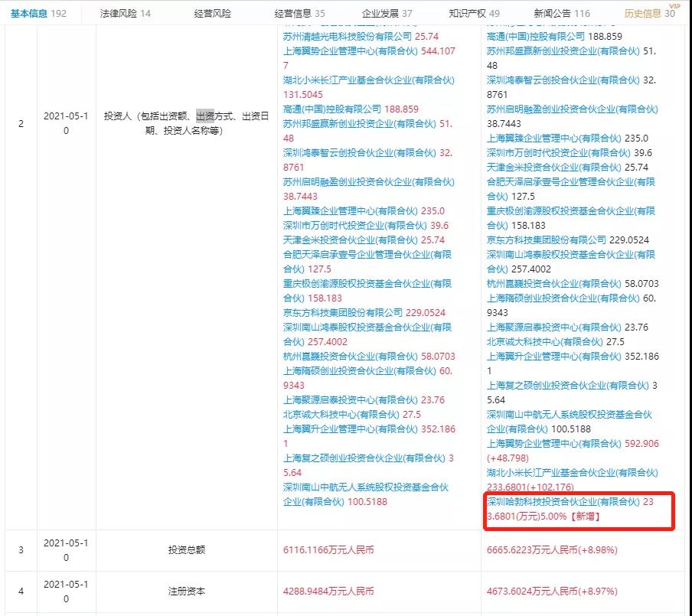Open 天津金米投资合伙企业 link beside red 25.74

tap(350, 240)
